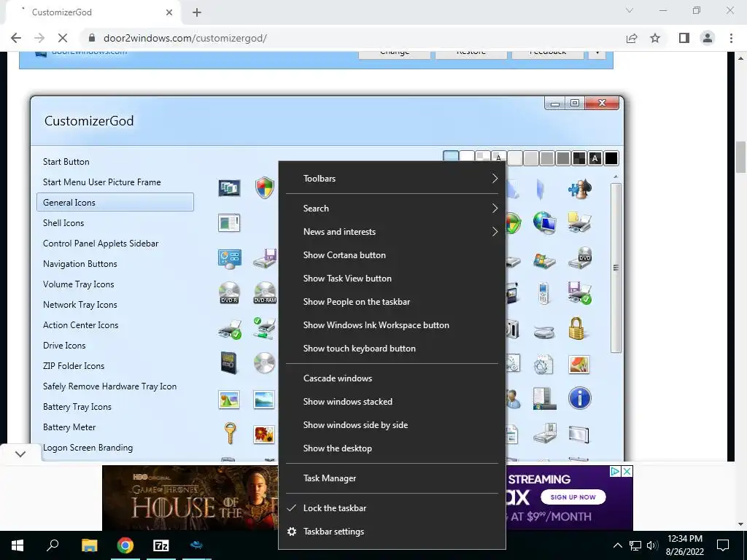Image resolution: width=747 pixels, height=560 pixels.
Task: Choose the Windows logo drive icon
Action: click(x=544, y=261)
